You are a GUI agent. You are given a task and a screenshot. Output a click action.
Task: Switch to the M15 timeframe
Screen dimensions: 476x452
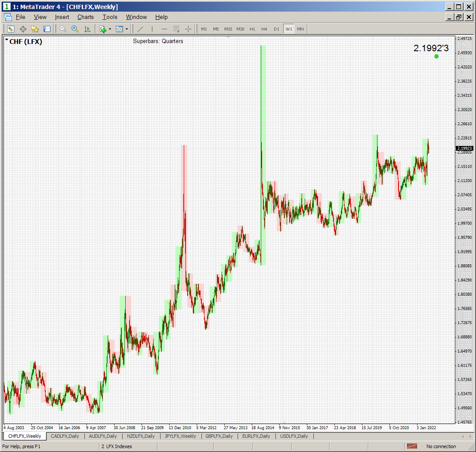coord(228,29)
